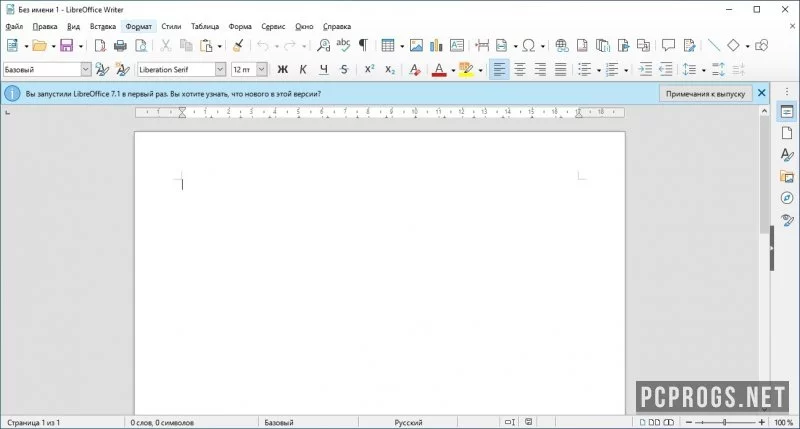Viewport: 800px width, 429px height.
Task: Toggle strikethrough formatting
Action: (344, 69)
